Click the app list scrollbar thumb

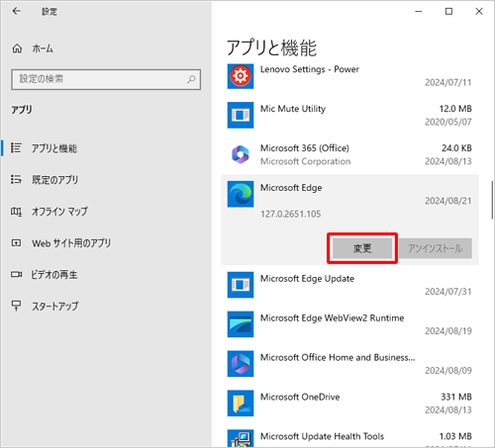click(x=492, y=200)
